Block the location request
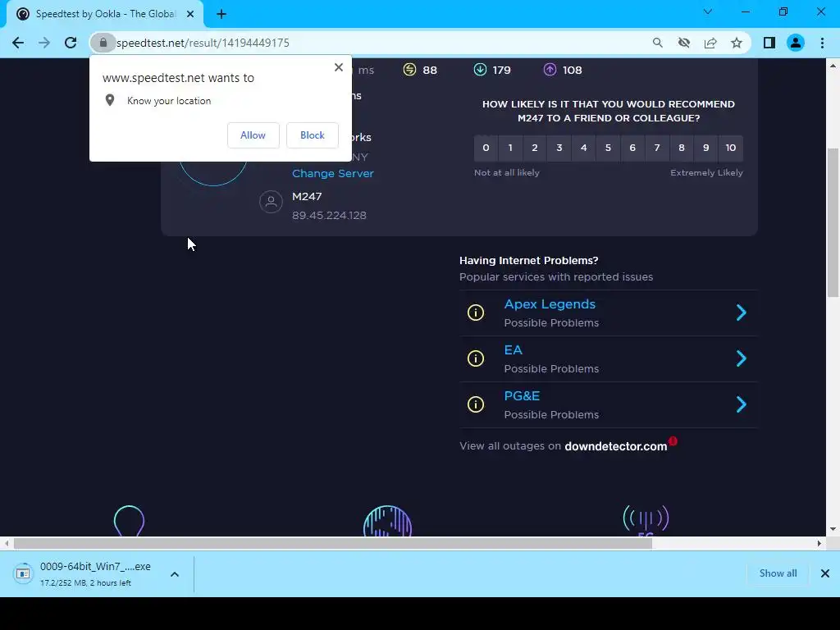Screen dimensions: 840x630 pos(313,135)
